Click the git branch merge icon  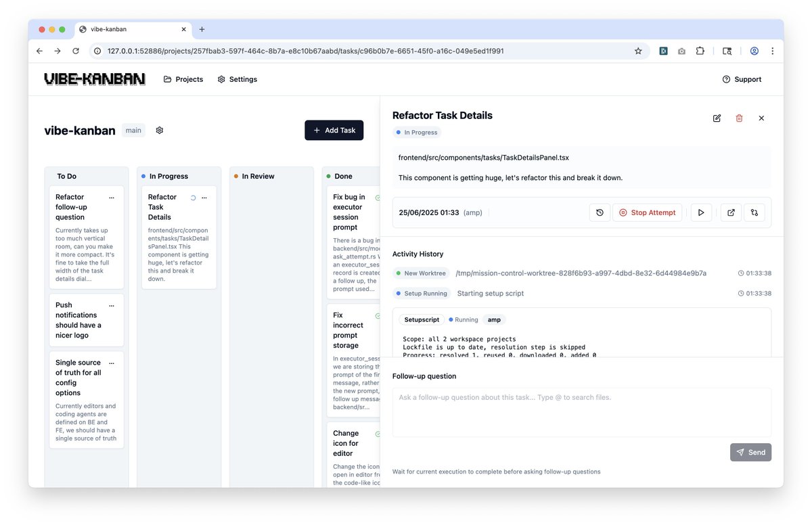754,212
